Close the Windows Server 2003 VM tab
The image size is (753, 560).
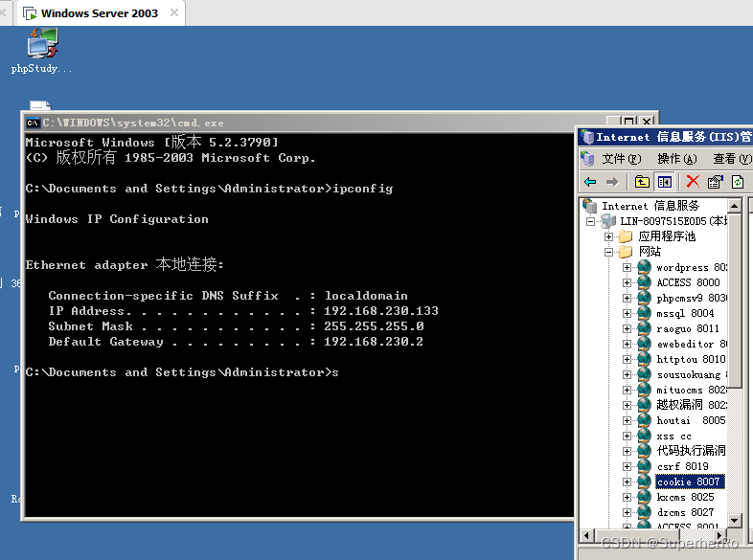tap(174, 13)
